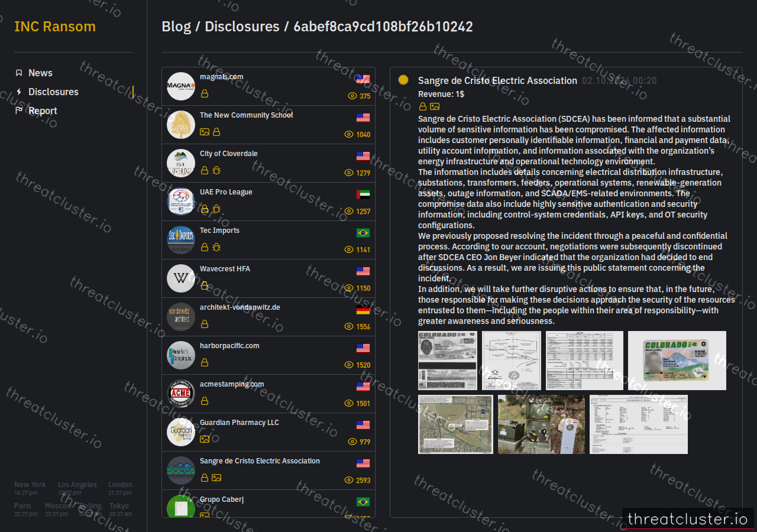757x532 pixels.
Task: Click the Disclosures breadcrumb in the header
Action: coord(242,27)
